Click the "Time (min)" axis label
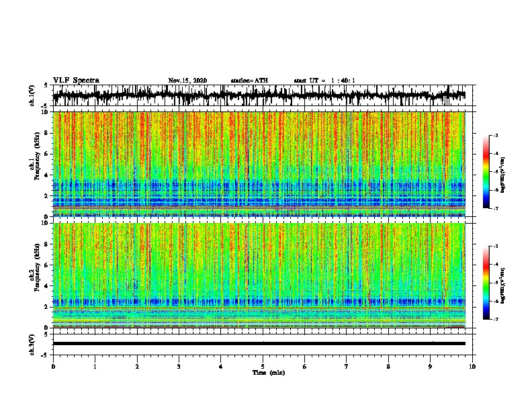 point(269,373)
